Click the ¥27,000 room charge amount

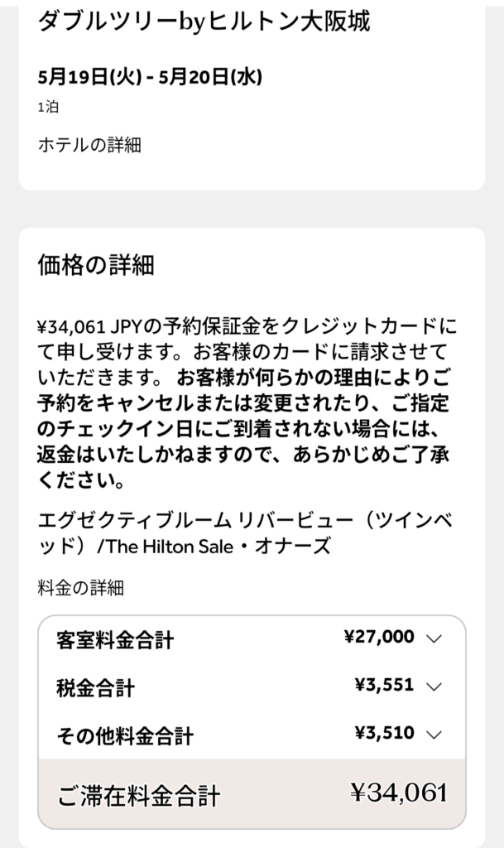379,637
